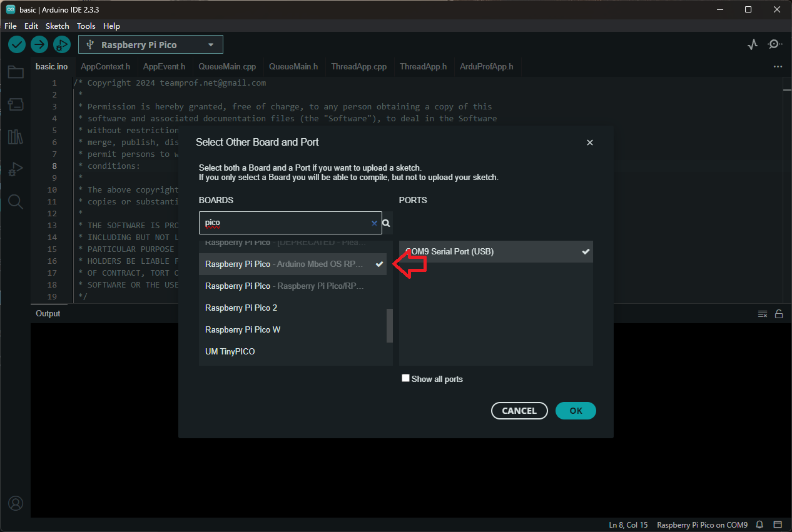This screenshot has height=532, width=792.
Task: Open the Sketch menu
Action: coord(58,26)
